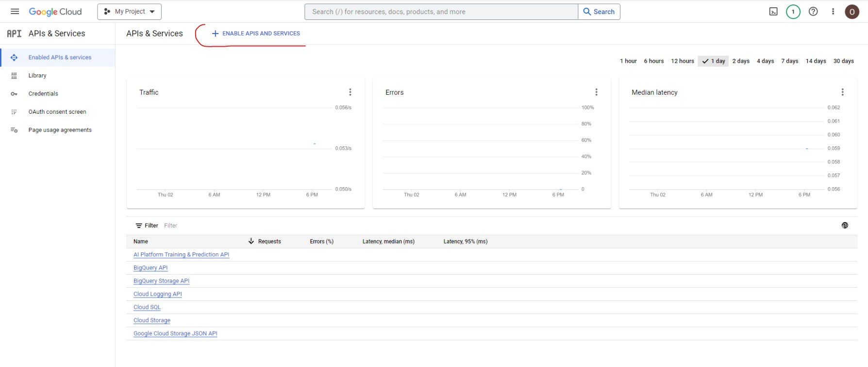Open the Cloud Storage link

pyautogui.click(x=152, y=320)
